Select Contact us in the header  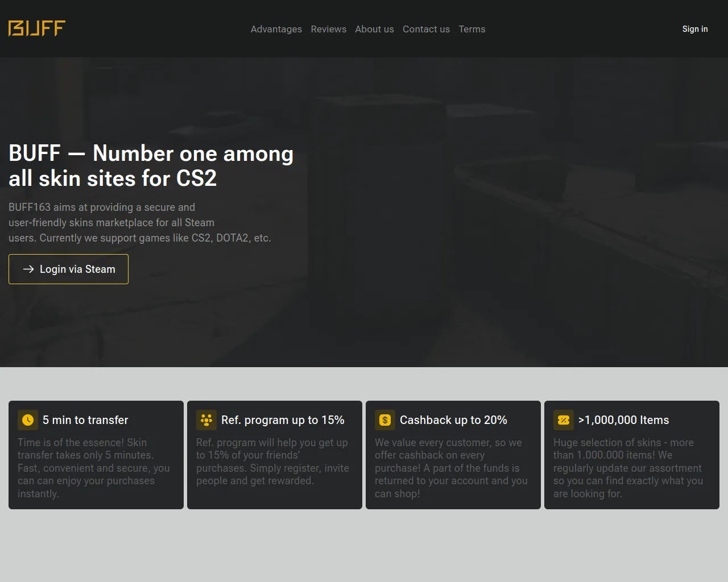pyautogui.click(x=426, y=29)
